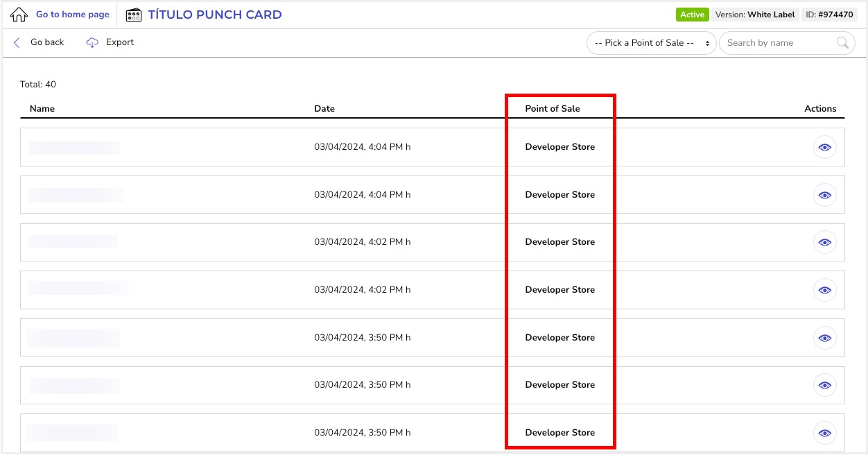Viewport: 868px width, 455px height.
Task: Click the Export button label
Action: tap(120, 42)
